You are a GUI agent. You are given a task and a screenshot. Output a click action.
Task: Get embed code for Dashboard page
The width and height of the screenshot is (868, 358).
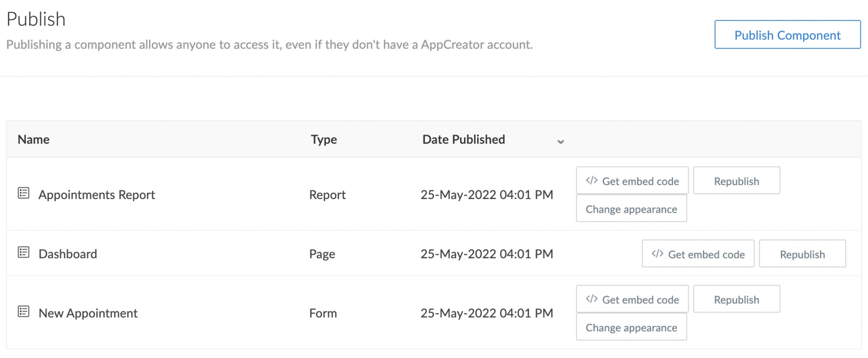[x=698, y=254]
